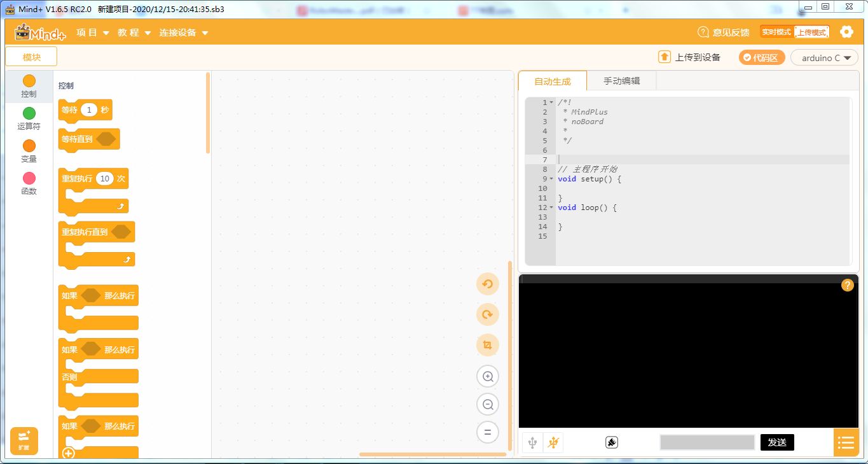Viewport: 868px width, 464px height.
Task: Select the 控制 block category
Action: [29, 87]
